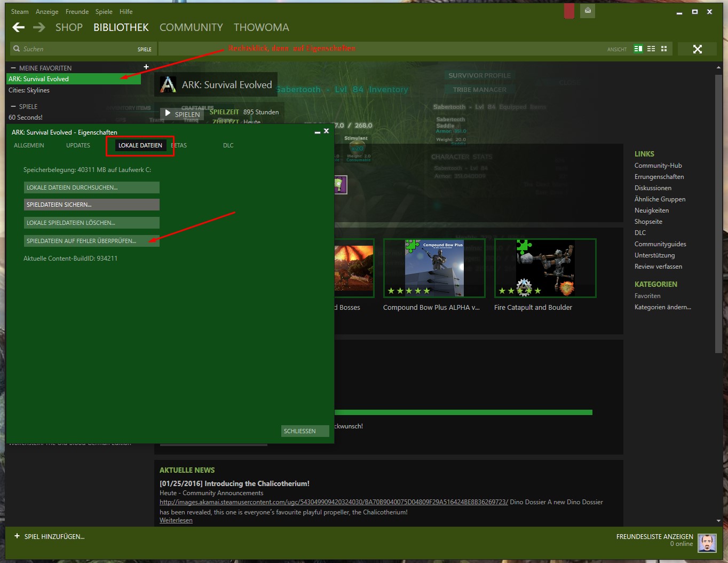Click plus icon beside Spiel hinzufügen
Image resolution: width=728 pixels, height=563 pixels.
coord(17,536)
